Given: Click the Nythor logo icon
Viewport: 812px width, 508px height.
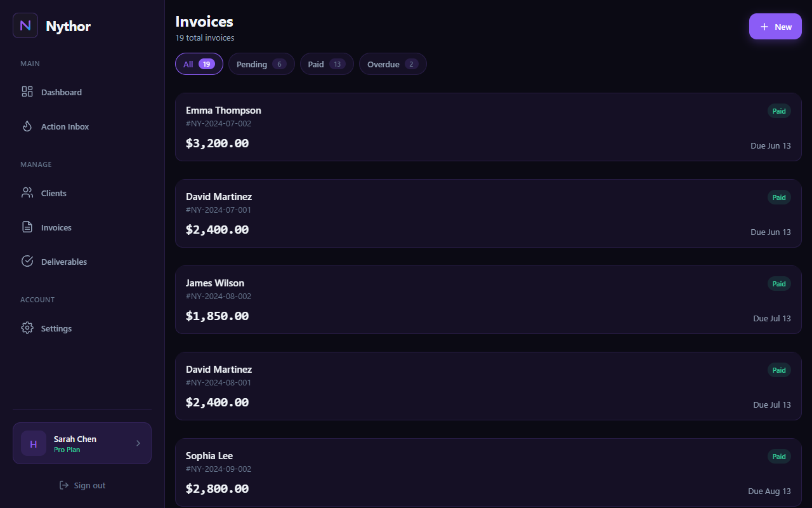Looking at the screenshot, I should pos(25,25).
